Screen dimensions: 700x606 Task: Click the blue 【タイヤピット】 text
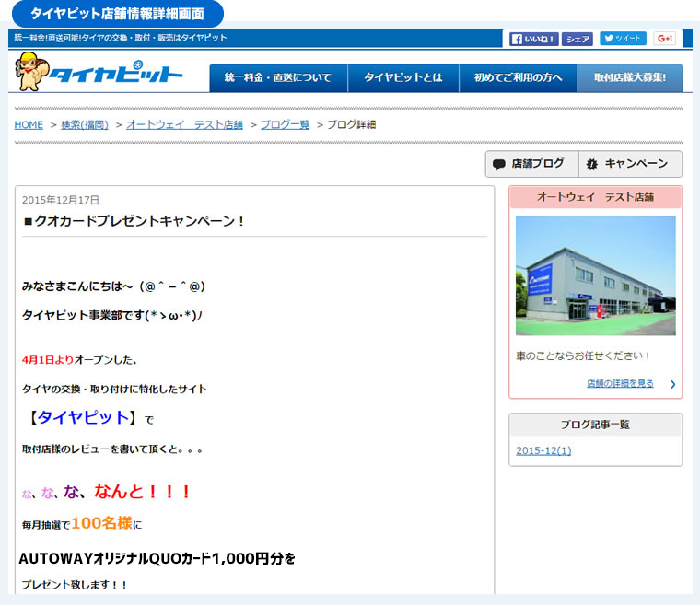pos(83,418)
